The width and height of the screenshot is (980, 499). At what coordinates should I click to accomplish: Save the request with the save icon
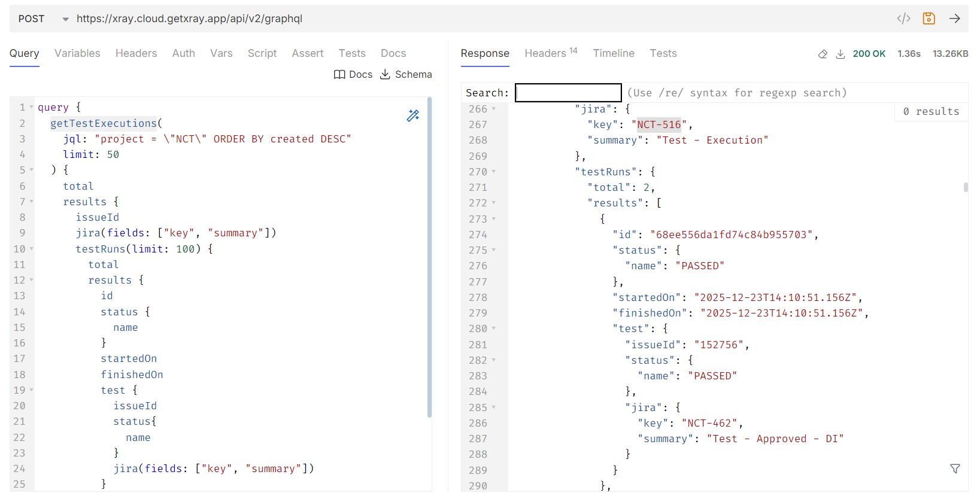point(929,19)
